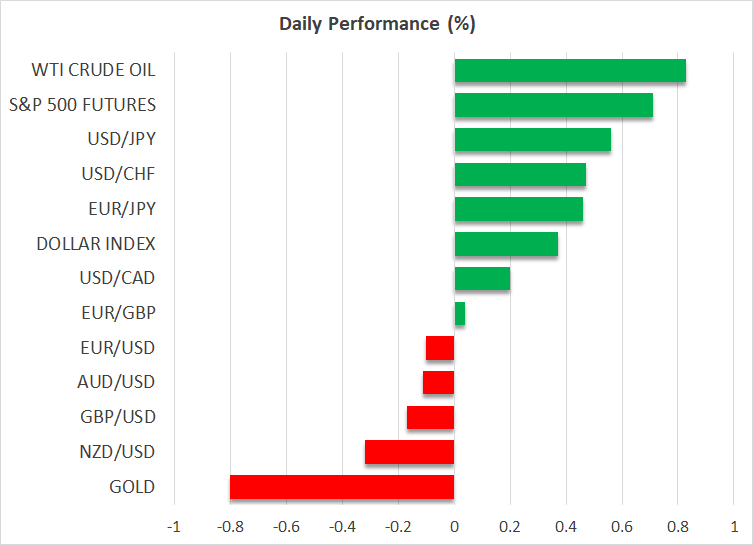The height and width of the screenshot is (545, 753).
Task: Click the WTI CRUDE OIL axis label
Action: coord(96,70)
